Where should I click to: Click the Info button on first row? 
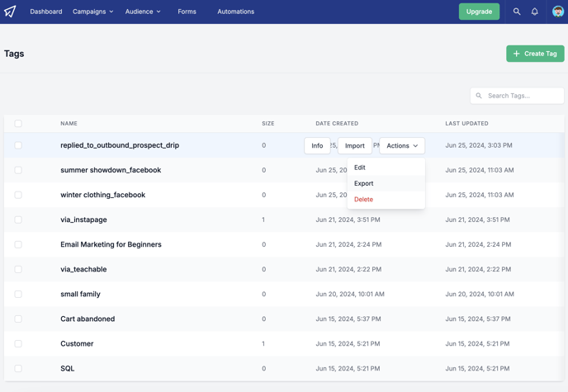point(317,145)
